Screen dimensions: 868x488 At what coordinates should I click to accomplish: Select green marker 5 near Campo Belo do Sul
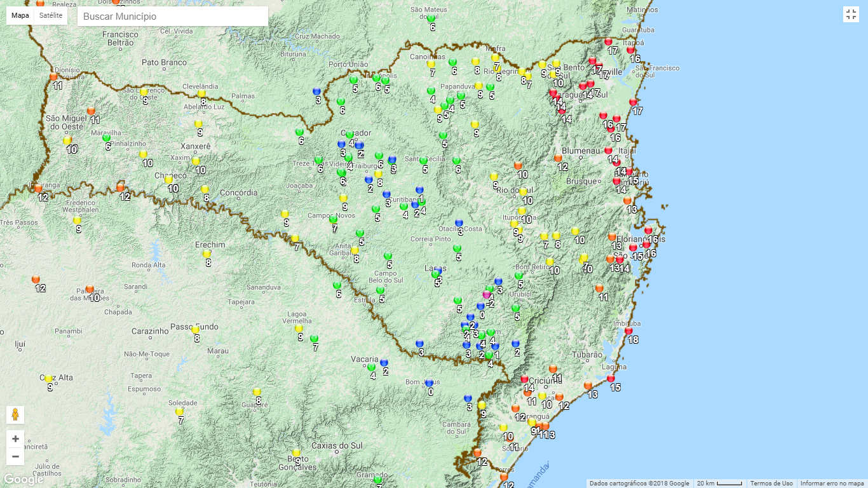[388, 256]
